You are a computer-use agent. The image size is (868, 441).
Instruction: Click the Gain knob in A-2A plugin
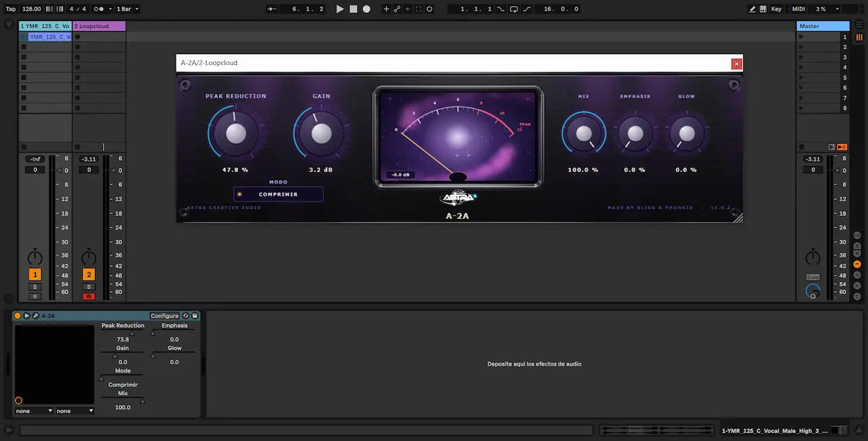tap(321, 133)
